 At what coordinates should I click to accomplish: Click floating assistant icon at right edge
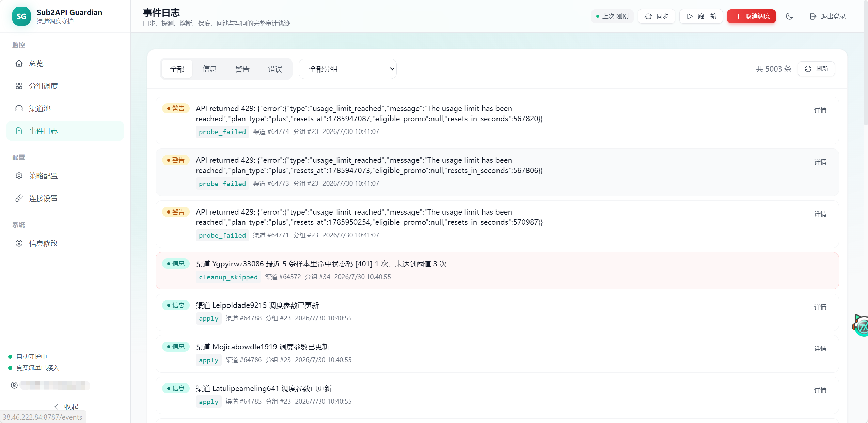(861, 326)
